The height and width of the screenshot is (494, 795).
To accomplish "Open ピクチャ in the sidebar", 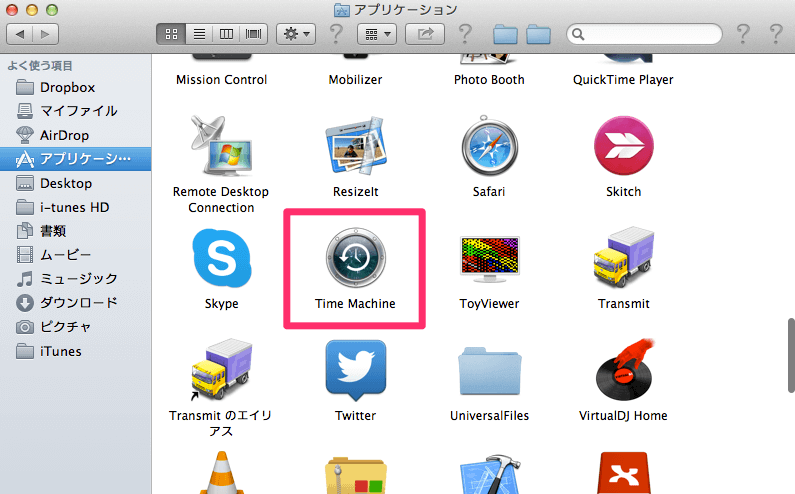I will (76, 327).
